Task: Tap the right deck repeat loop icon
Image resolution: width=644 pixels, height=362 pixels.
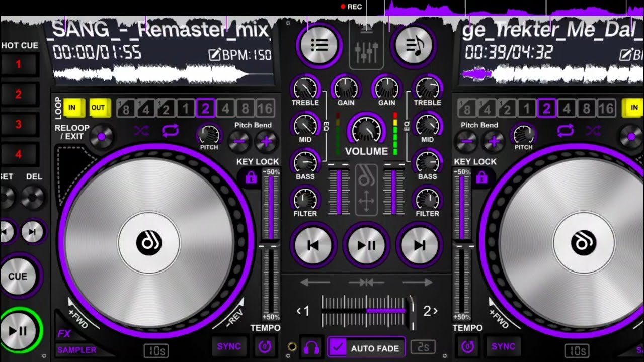Action: 565,132
